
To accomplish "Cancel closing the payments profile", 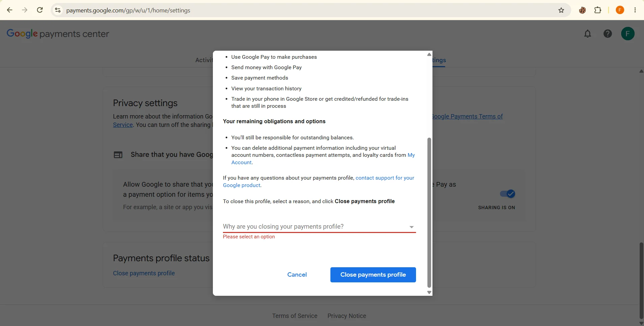I will [x=297, y=275].
